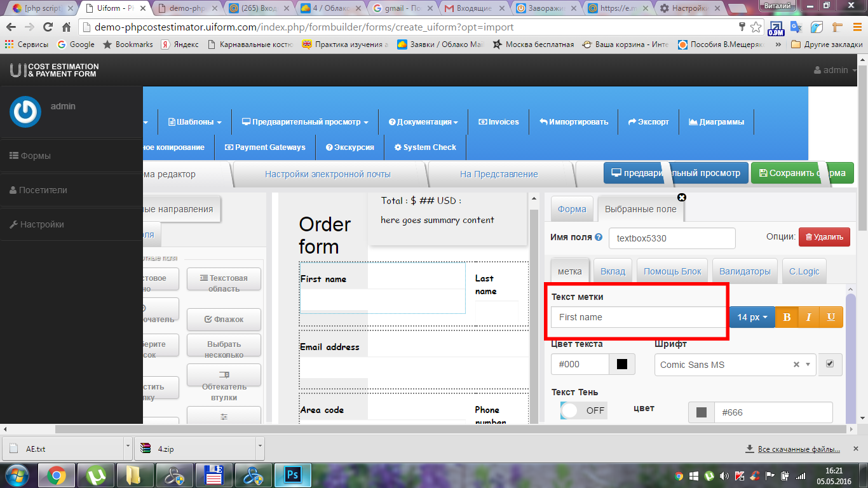Expand the Документация menu
Image resolution: width=868 pixels, height=488 pixels.
coord(423,122)
